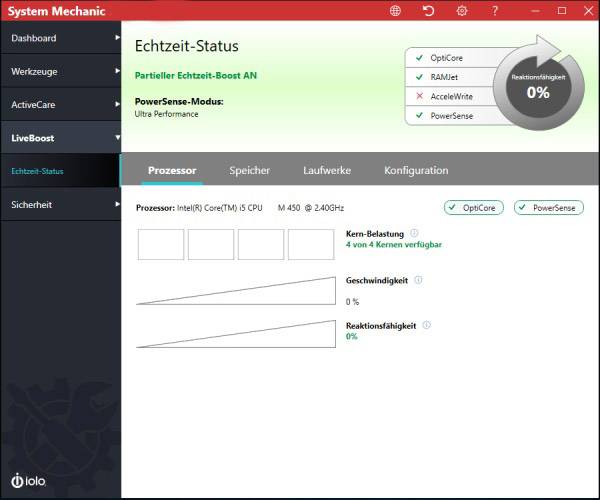Click the 'Echtzeit-Status' page heading
This screenshot has width=600, height=500.
tap(186, 46)
